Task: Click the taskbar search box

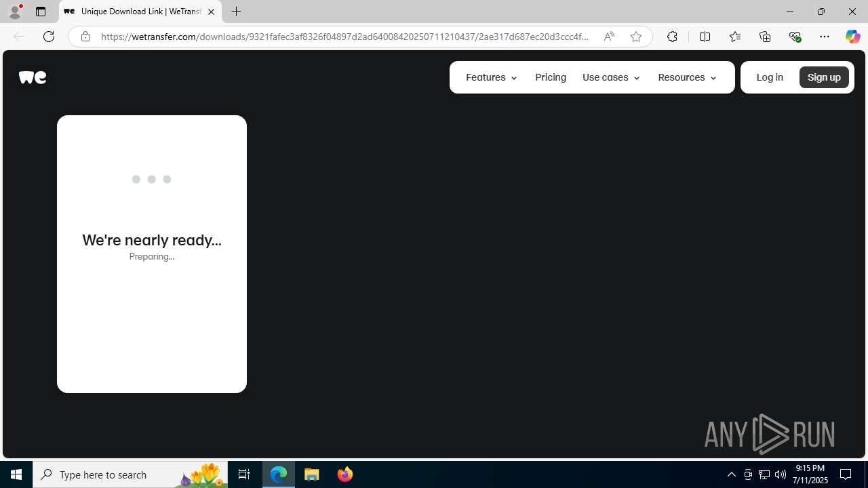Action: click(x=130, y=474)
